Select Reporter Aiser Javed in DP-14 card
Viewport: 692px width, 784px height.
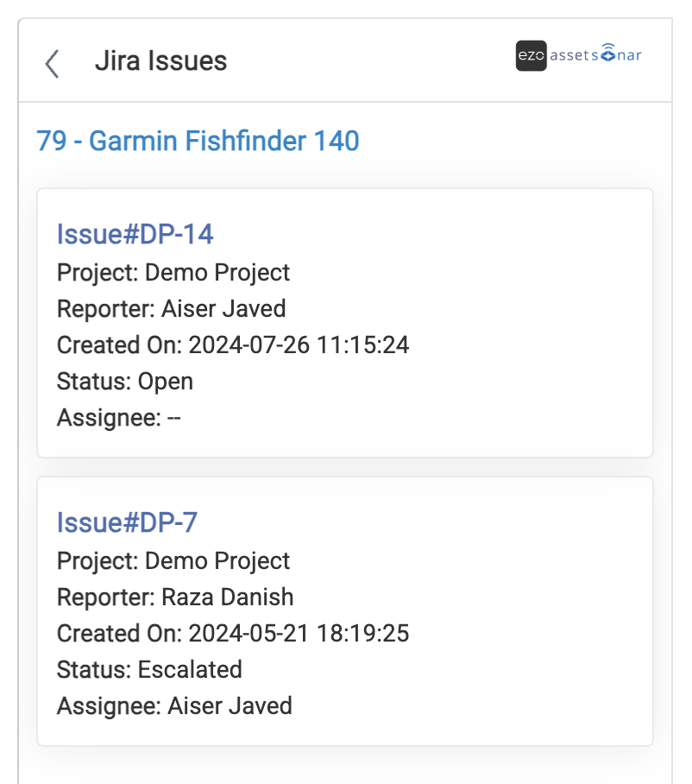(171, 309)
